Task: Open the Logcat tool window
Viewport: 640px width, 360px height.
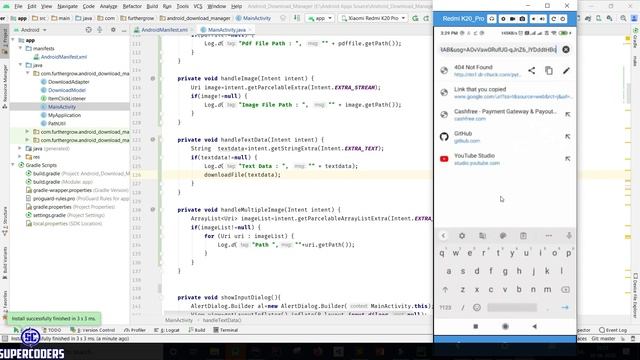Action: point(168,330)
